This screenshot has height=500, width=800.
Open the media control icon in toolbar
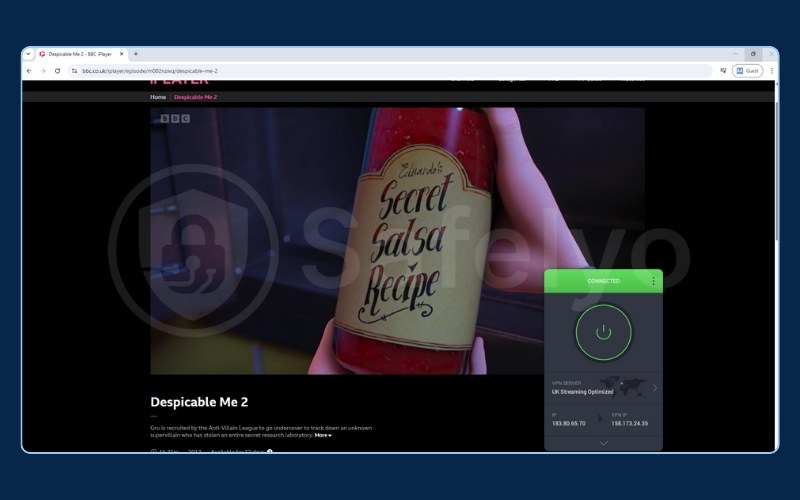click(723, 71)
